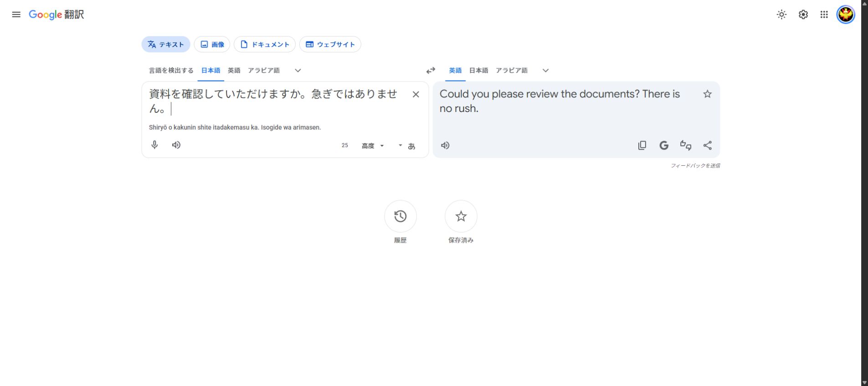Viewport: 868px width, 386px height.
Task: Open translation history (履歴)
Action: [401, 216]
